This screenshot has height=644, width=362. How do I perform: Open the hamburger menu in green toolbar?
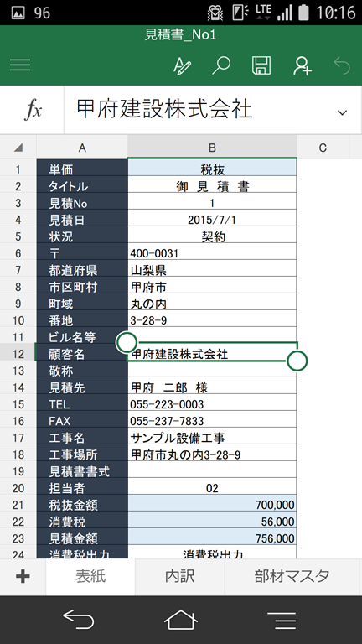pyautogui.click(x=20, y=65)
